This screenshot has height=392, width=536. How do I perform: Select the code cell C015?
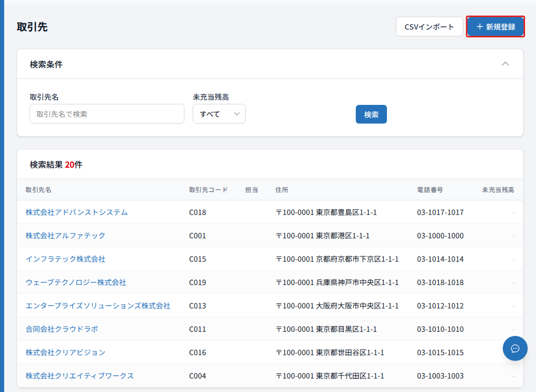pyautogui.click(x=197, y=259)
